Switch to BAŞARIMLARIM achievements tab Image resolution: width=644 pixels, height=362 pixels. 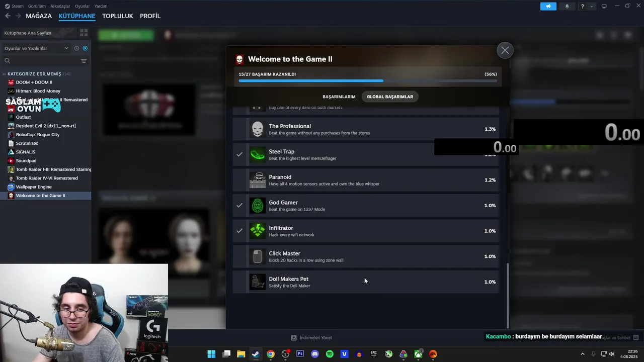[339, 97]
